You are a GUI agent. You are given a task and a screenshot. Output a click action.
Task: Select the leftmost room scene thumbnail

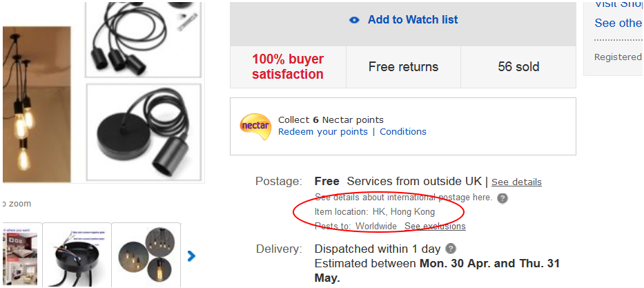click(20, 255)
